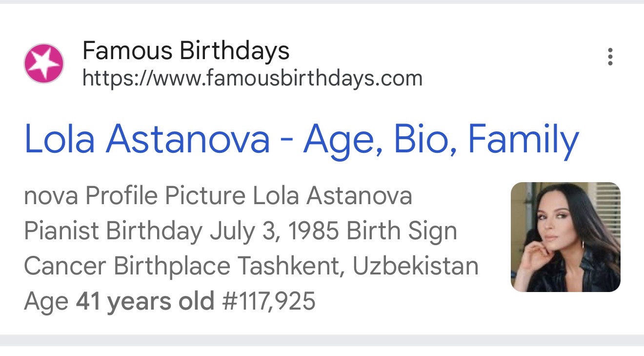Click the Famous Birthdays pink star favicon
644x356 pixels.
[x=44, y=63]
